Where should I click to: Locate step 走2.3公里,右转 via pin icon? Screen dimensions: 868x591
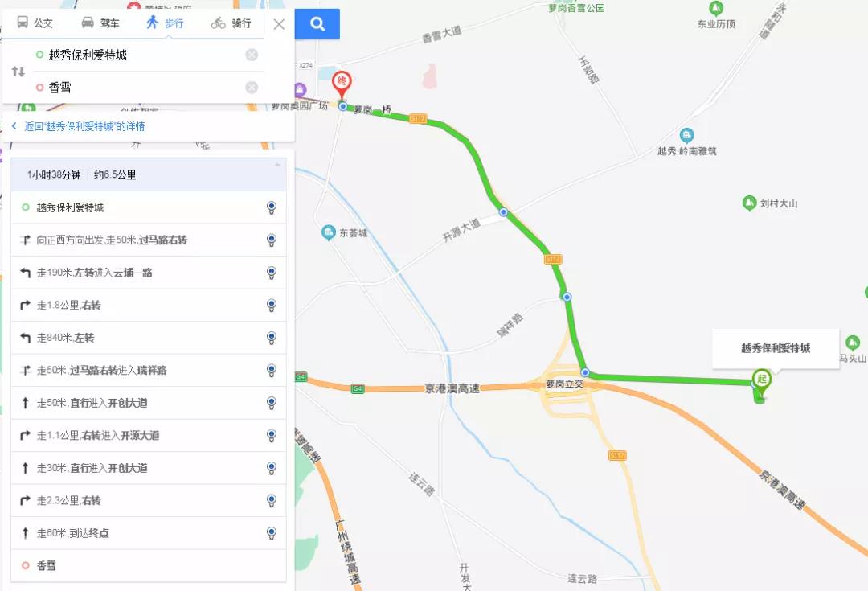tap(272, 501)
